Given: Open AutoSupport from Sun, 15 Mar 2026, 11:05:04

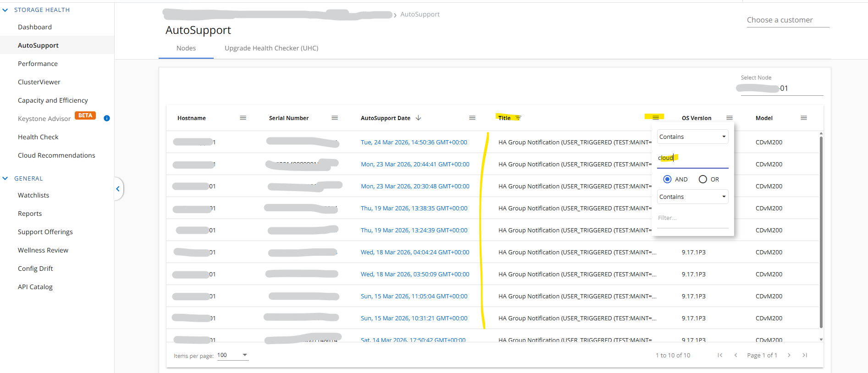Looking at the screenshot, I should [414, 296].
